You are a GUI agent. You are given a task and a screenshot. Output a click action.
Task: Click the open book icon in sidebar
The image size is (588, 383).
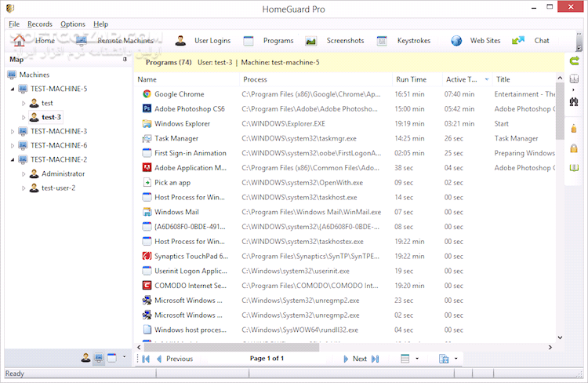pyautogui.click(x=574, y=168)
